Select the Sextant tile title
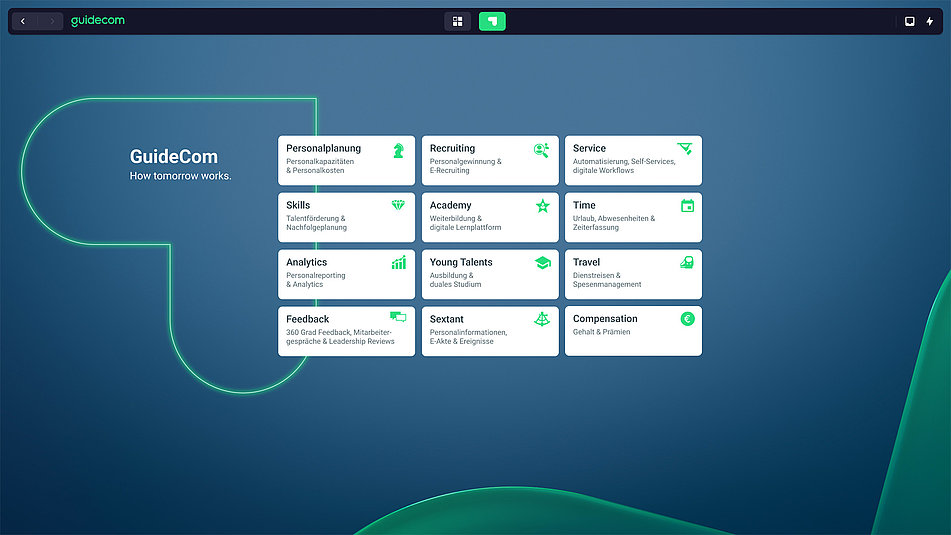This screenshot has width=951, height=535. [446, 320]
